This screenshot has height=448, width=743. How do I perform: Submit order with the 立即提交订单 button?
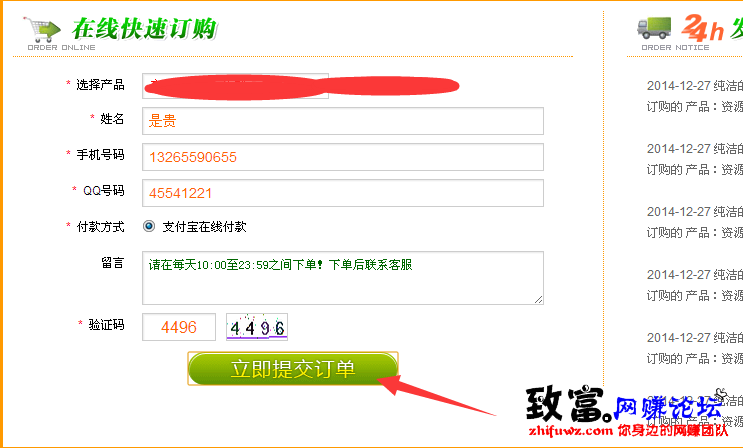tap(293, 368)
